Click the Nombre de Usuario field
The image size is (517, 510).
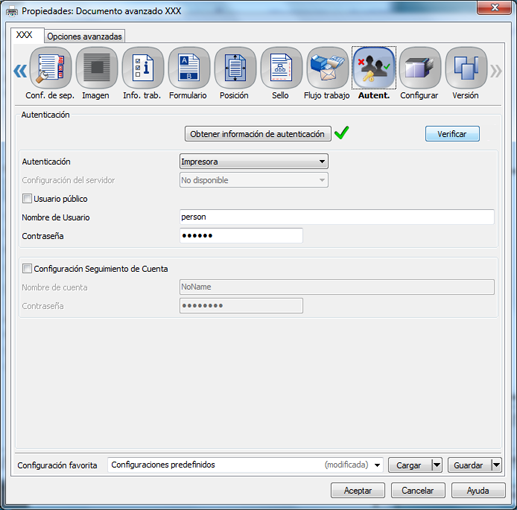[337, 217]
